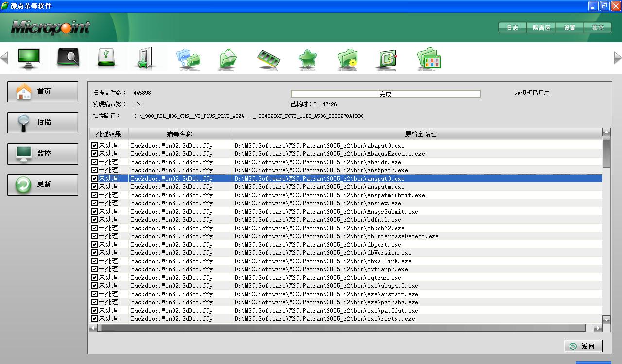622x364 pixels.
Task: Open the 监控 monitoring section
Action: (x=43, y=153)
